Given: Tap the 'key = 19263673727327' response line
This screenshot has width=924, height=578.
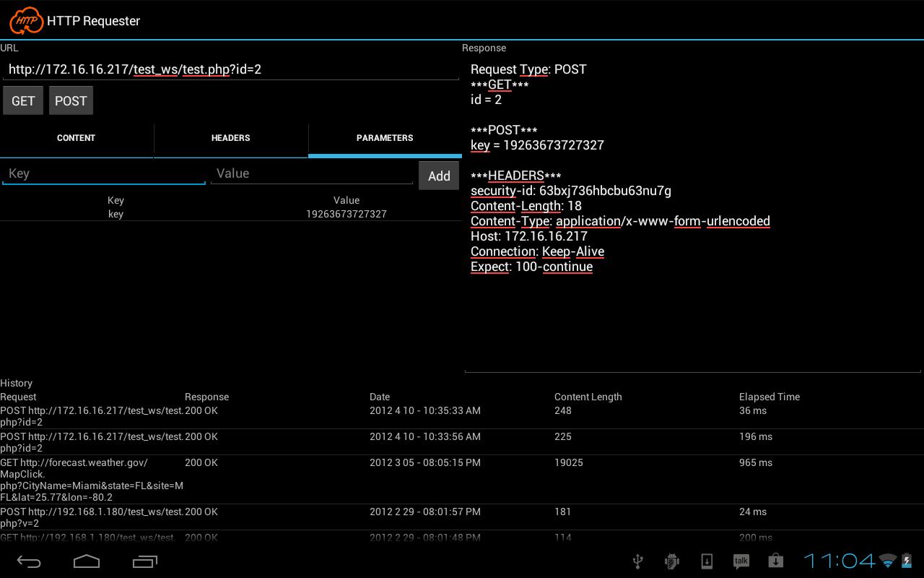Looking at the screenshot, I should pyautogui.click(x=537, y=145).
